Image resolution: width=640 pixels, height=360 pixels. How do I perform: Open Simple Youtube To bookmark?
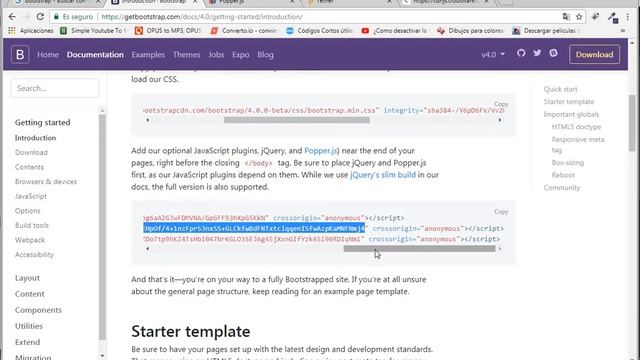(x=93, y=31)
